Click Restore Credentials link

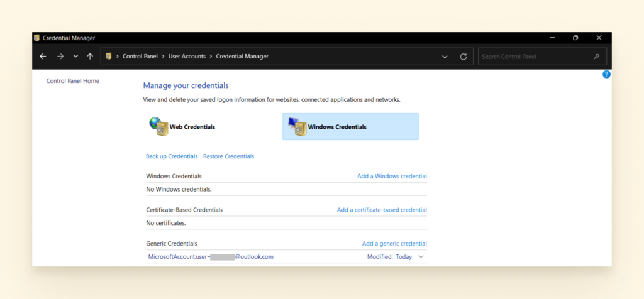228,156
